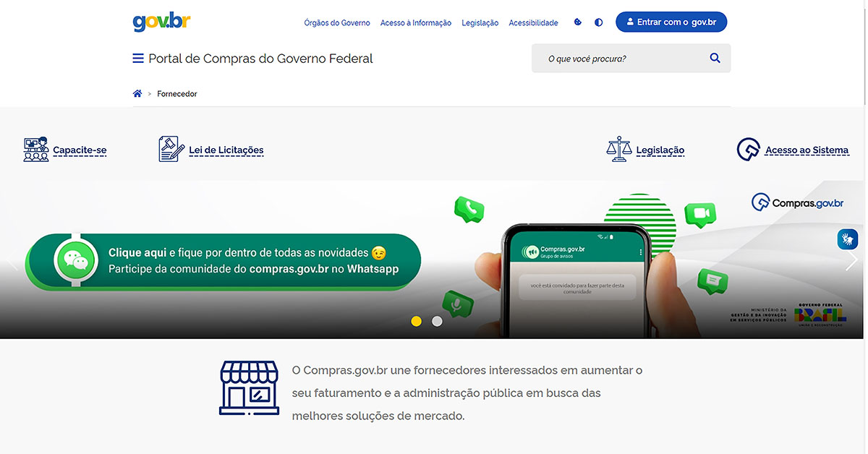Open the Acesso ao Sistema link
The height and width of the screenshot is (454, 868).
(x=807, y=150)
